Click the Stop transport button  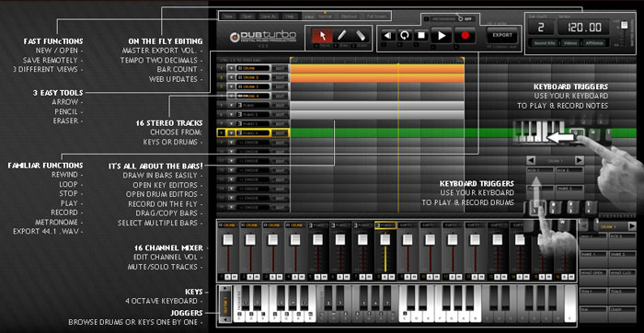(421, 36)
